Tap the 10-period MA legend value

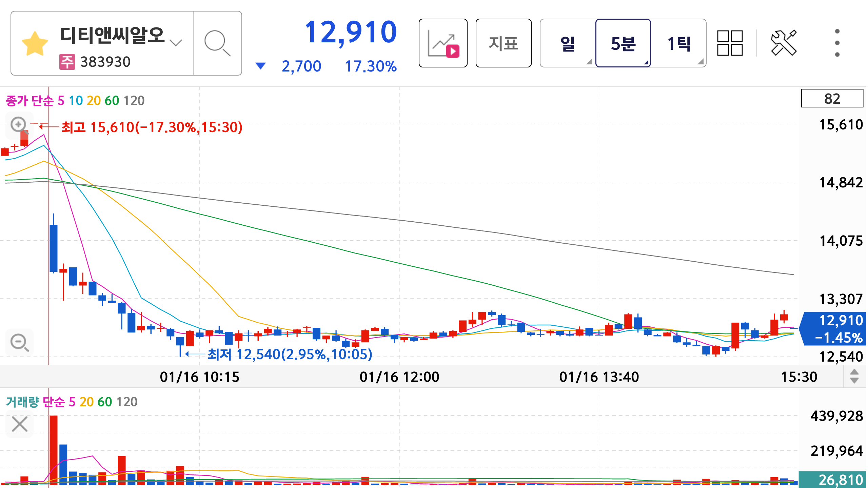[76, 101]
